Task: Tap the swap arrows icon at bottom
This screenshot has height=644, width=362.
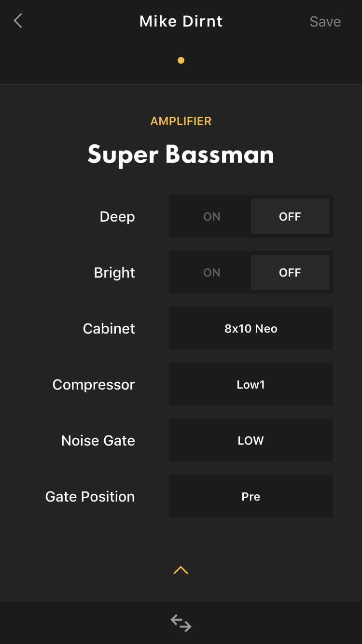Action: coord(181,623)
